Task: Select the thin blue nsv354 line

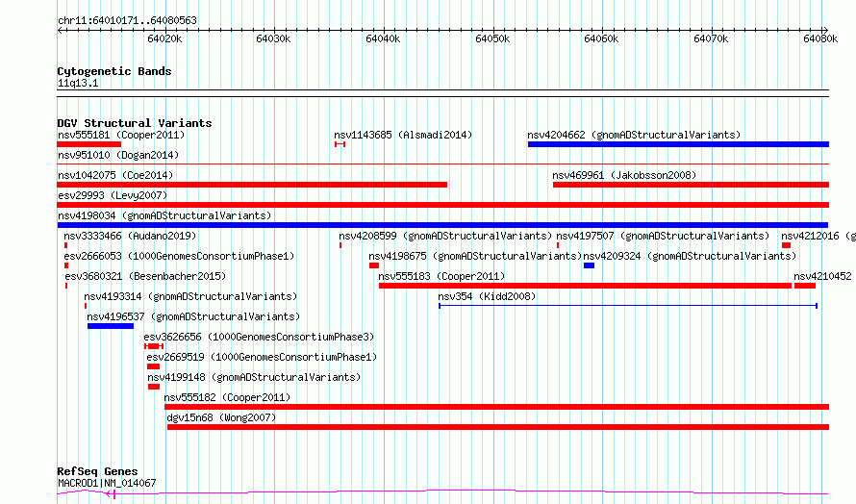Action: click(x=628, y=306)
